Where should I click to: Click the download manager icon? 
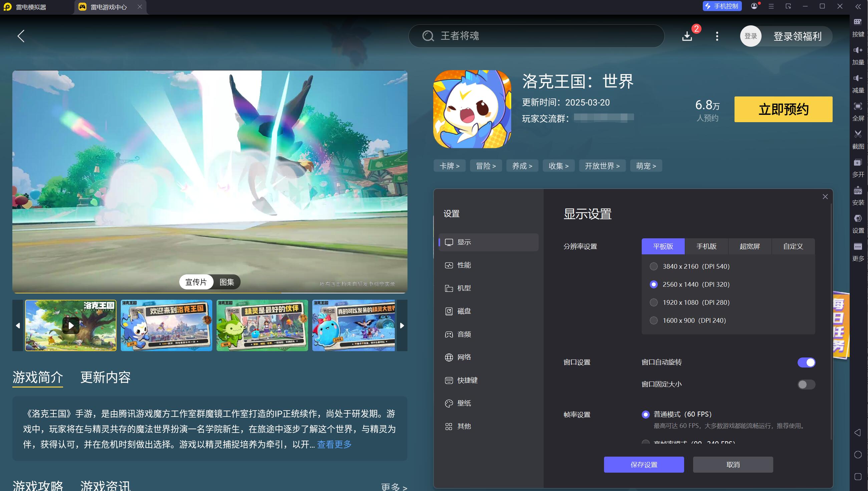point(687,36)
